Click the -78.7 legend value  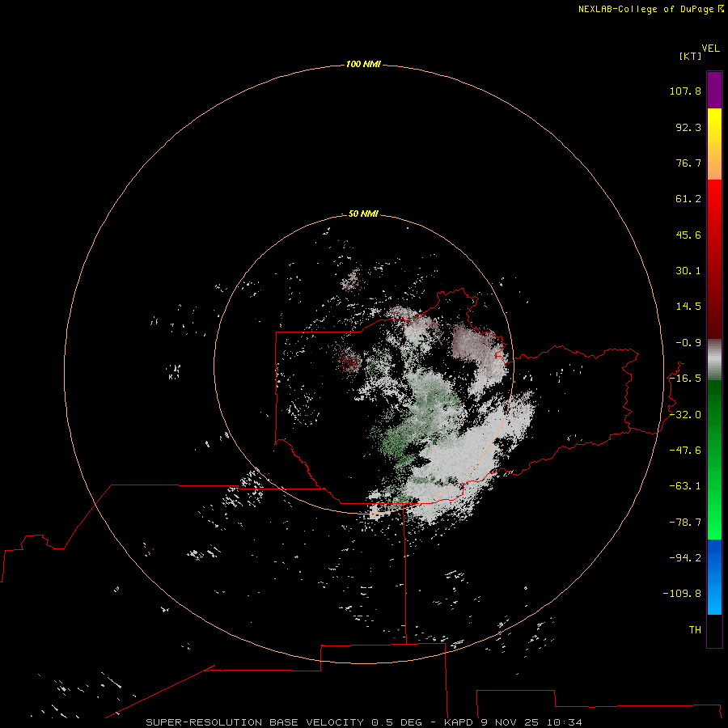click(685, 523)
